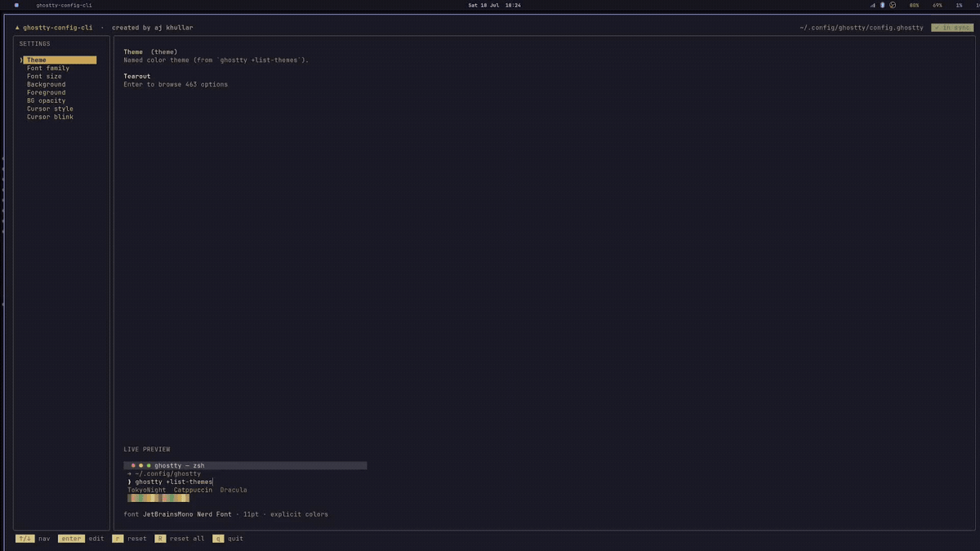Click the date and time in top bar
This screenshot has height=551, width=980.
495,5
